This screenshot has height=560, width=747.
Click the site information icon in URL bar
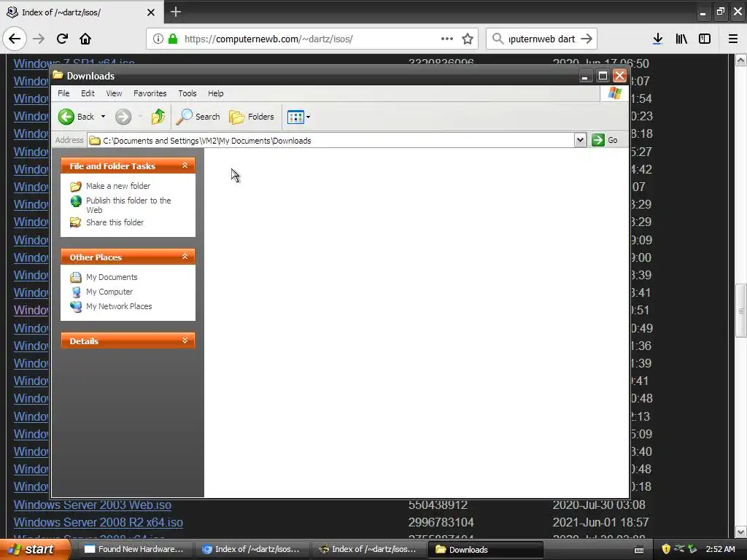pyautogui.click(x=158, y=39)
